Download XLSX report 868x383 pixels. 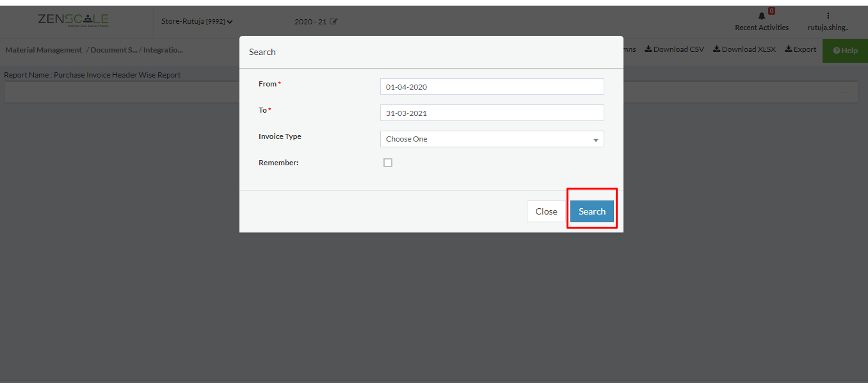(x=744, y=49)
